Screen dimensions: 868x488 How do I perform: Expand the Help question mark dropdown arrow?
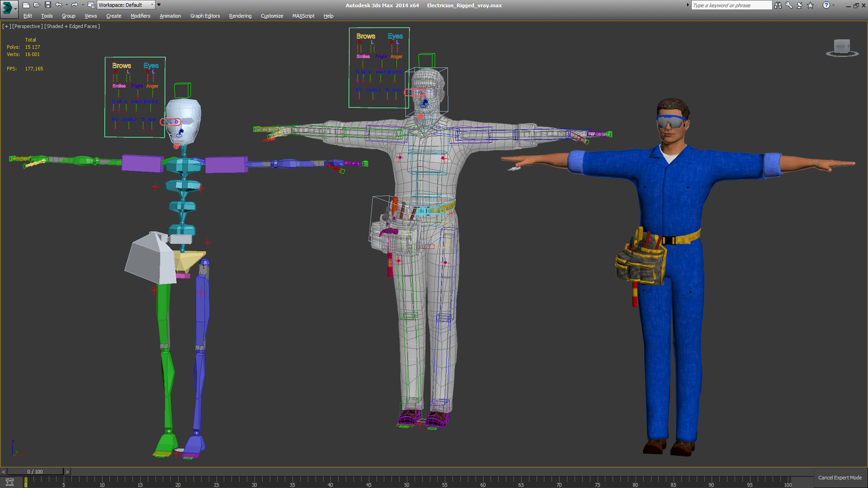click(x=834, y=5)
